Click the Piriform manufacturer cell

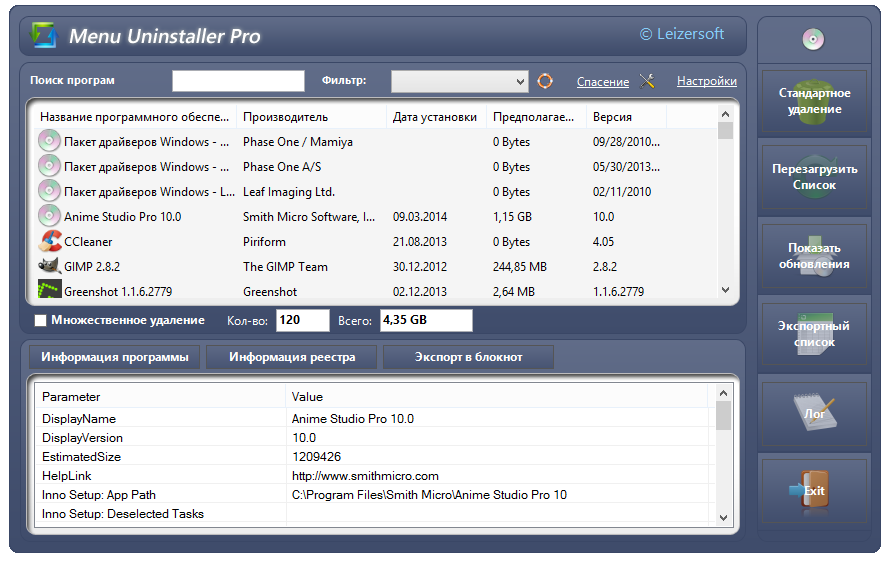[264, 242]
